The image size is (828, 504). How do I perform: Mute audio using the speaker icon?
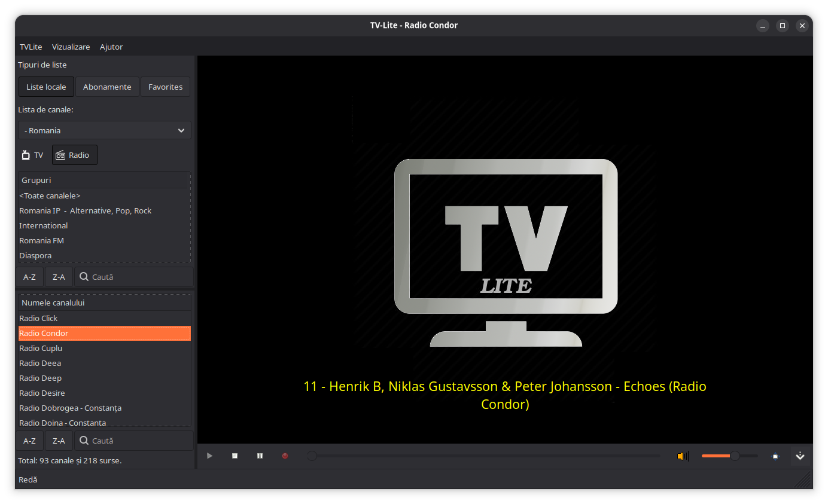click(x=682, y=456)
